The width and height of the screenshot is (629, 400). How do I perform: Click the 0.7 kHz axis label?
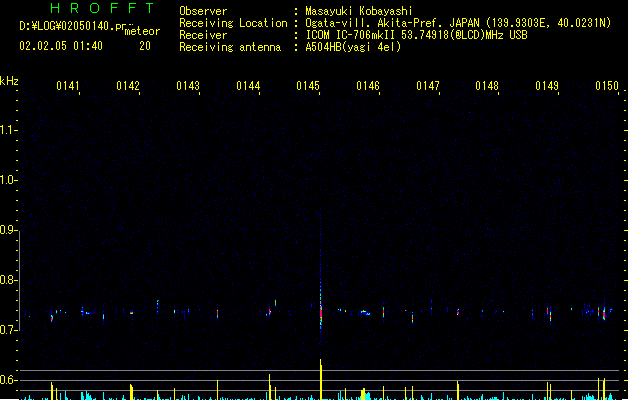tap(7, 330)
